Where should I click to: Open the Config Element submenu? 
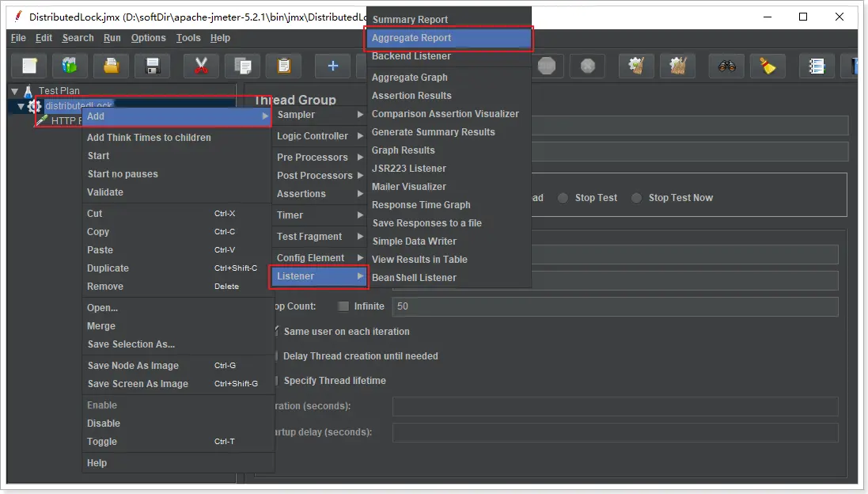(319, 257)
